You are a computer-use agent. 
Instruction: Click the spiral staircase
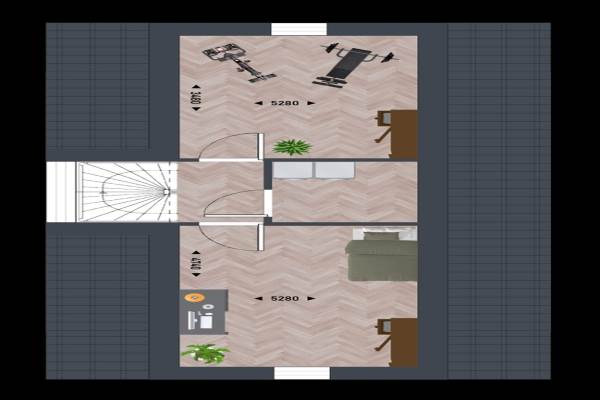(115, 191)
